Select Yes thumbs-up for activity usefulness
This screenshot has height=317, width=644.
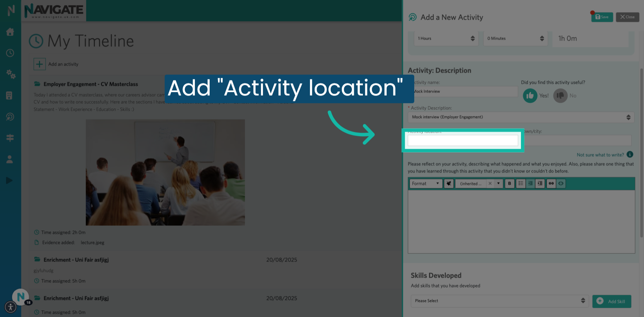click(530, 96)
